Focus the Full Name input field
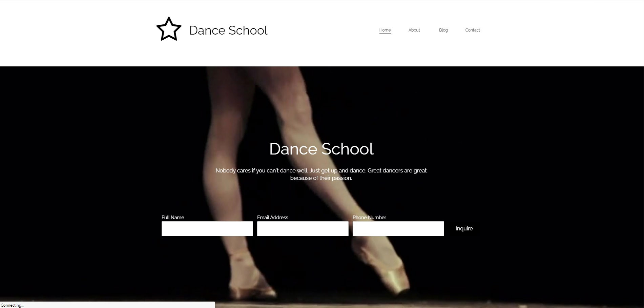Screen dimensions: 644x308 click(x=207, y=229)
